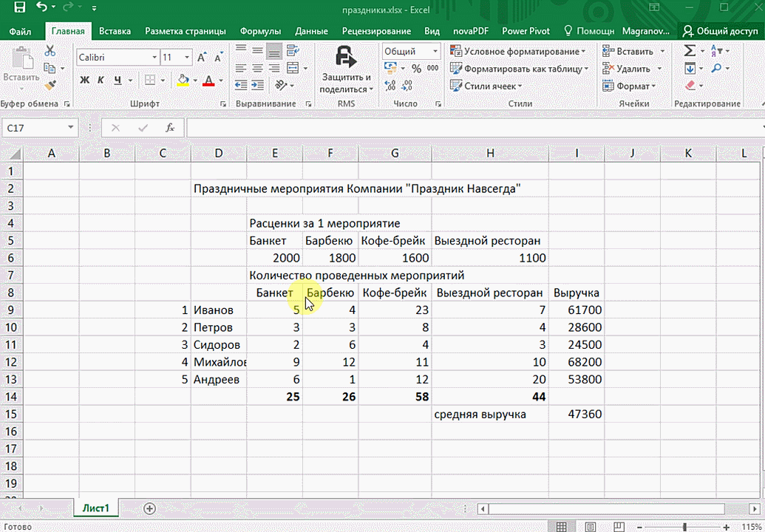
Task: Click the Format Painter brush icon
Action: (50, 86)
